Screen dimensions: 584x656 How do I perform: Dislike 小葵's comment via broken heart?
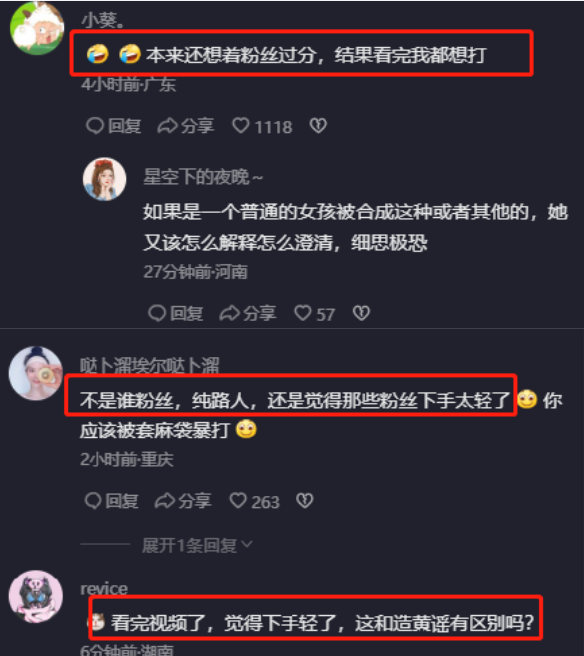point(318,126)
